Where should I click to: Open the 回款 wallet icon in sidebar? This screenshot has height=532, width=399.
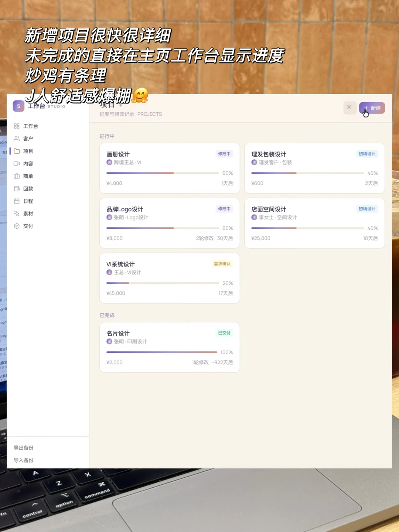(17, 189)
